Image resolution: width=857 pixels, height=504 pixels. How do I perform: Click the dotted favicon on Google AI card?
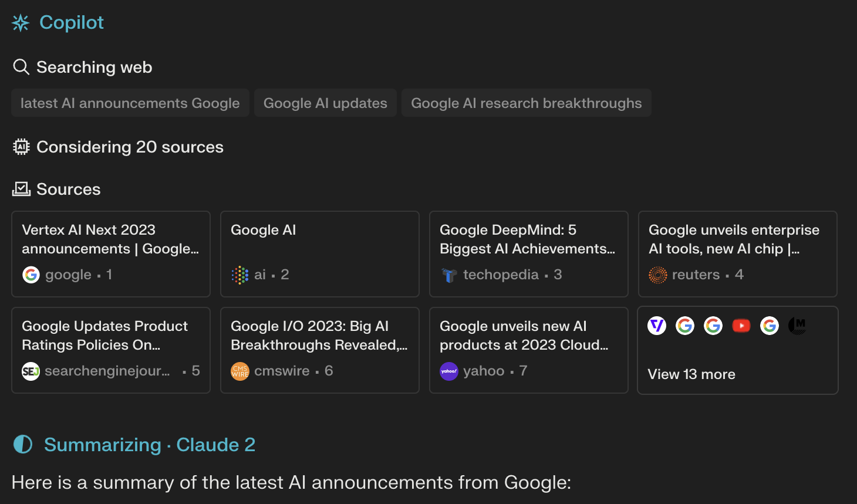click(x=240, y=275)
